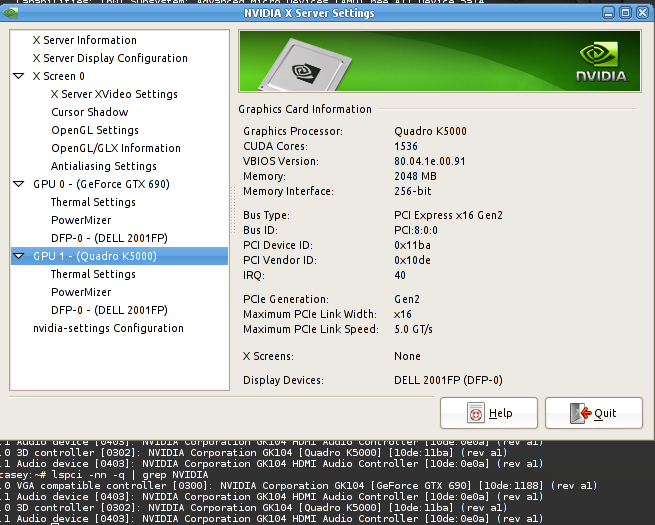
Task: Select Cursor Shadow in the sidebar
Action: tap(90, 112)
